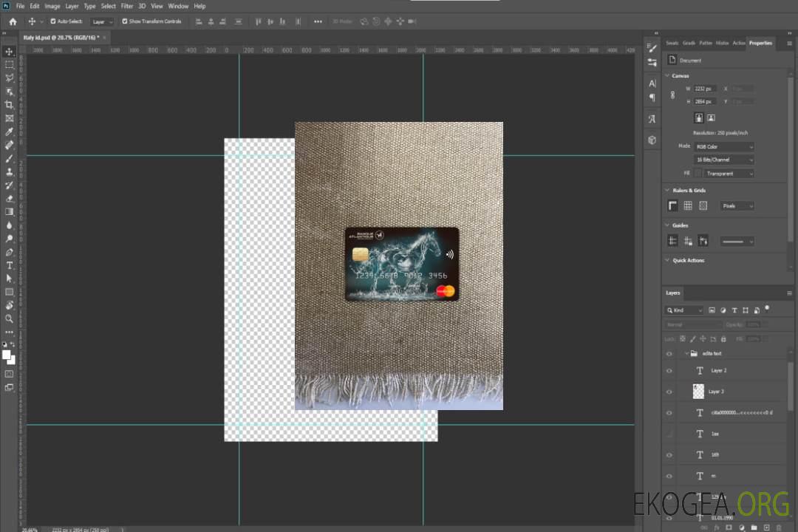The height and width of the screenshot is (532, 798).
Task: Click the Home icon in options bar
Action: [13, 21]
